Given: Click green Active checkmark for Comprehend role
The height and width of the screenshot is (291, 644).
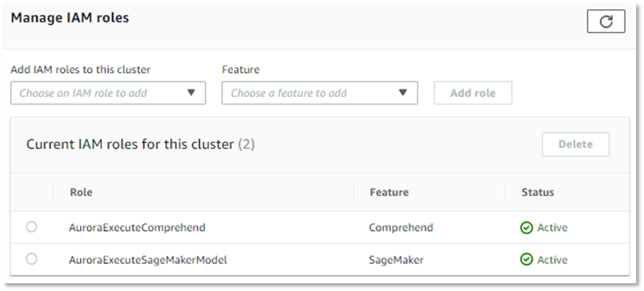Looking at the screenshot, I should pos(526,227).
